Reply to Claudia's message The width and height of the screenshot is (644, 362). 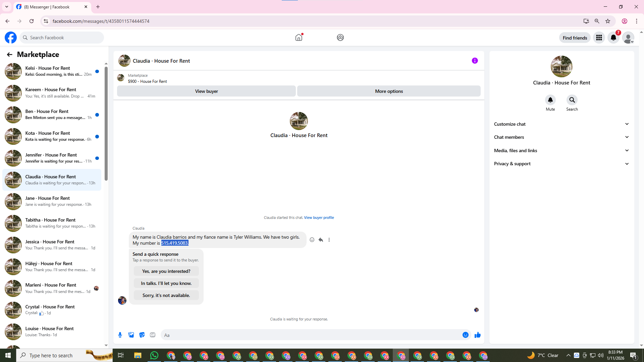[321, 240]
